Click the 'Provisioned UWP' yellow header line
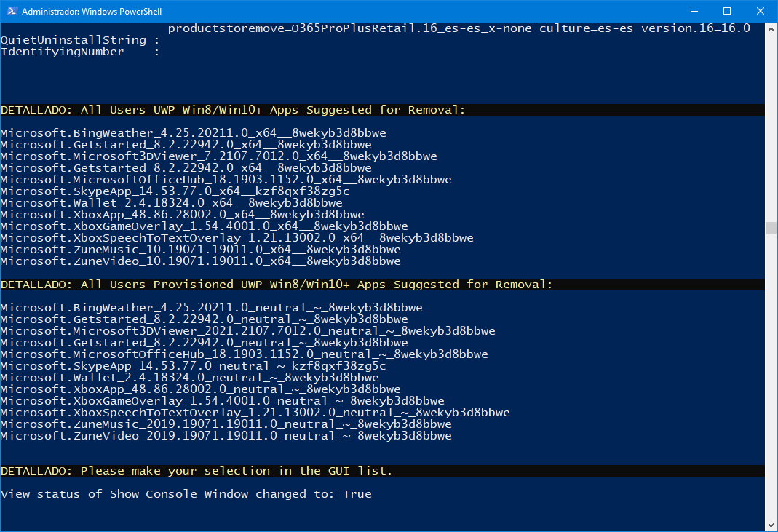 pos(277,285)
